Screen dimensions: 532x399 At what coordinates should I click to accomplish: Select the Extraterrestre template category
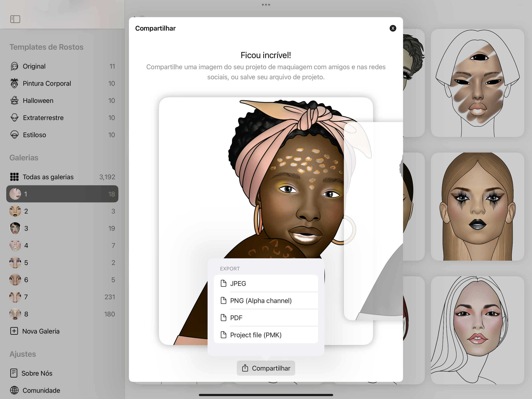[x=62, y=118]
